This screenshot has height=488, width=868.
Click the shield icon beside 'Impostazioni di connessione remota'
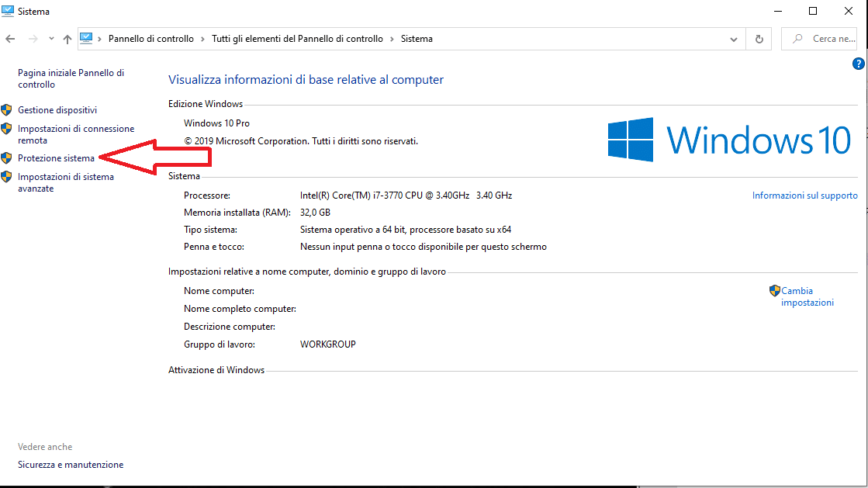coord(6,129)
